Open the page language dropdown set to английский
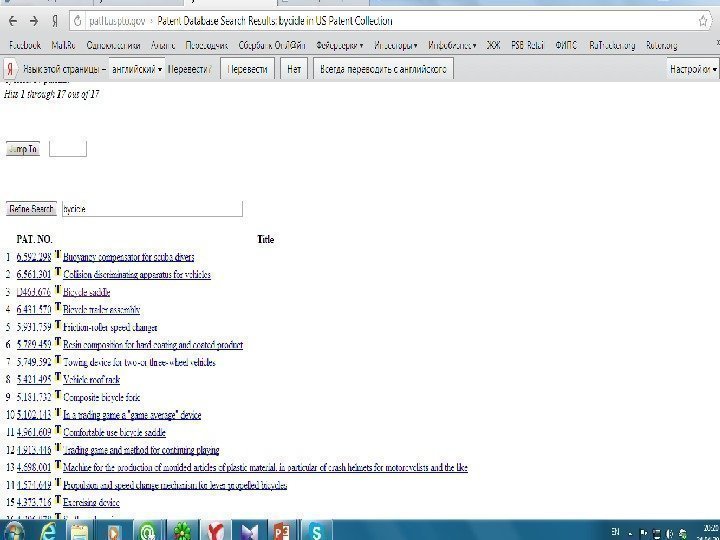This screenshot has height=540, width=720. coord(137,69)
